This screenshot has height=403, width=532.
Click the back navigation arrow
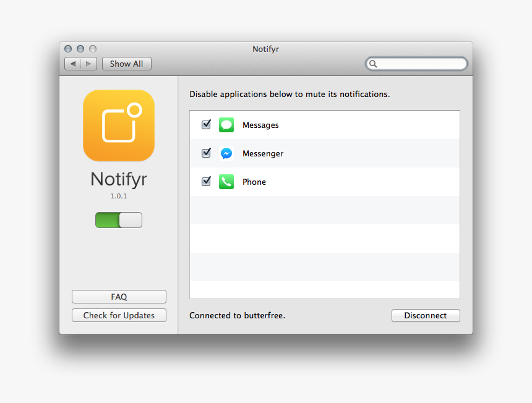(x=72, y=64)
